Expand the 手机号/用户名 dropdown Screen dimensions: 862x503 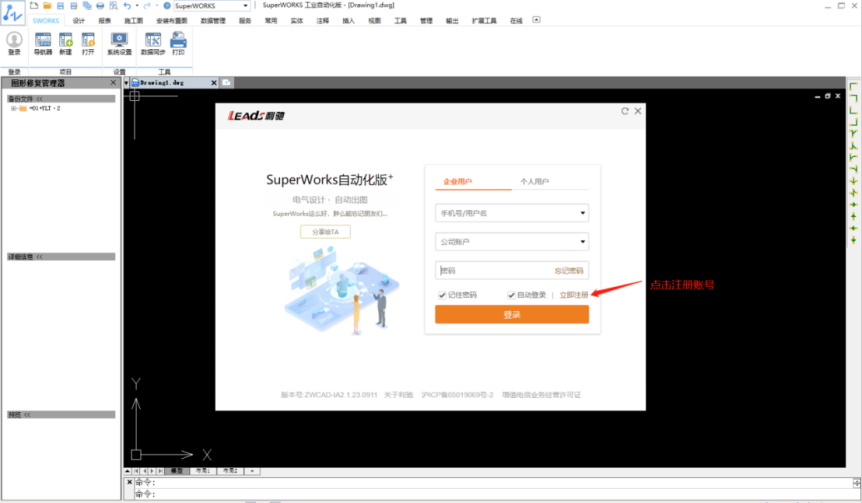(x=582, y=213)
